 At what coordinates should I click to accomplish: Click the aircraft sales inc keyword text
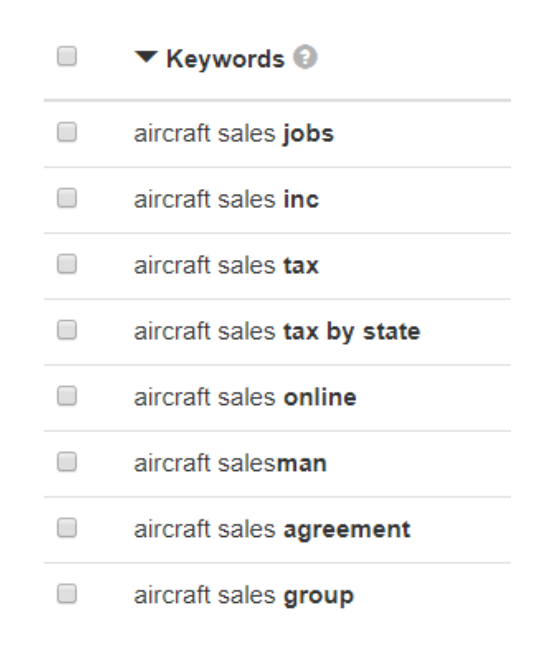coord(227,200)
